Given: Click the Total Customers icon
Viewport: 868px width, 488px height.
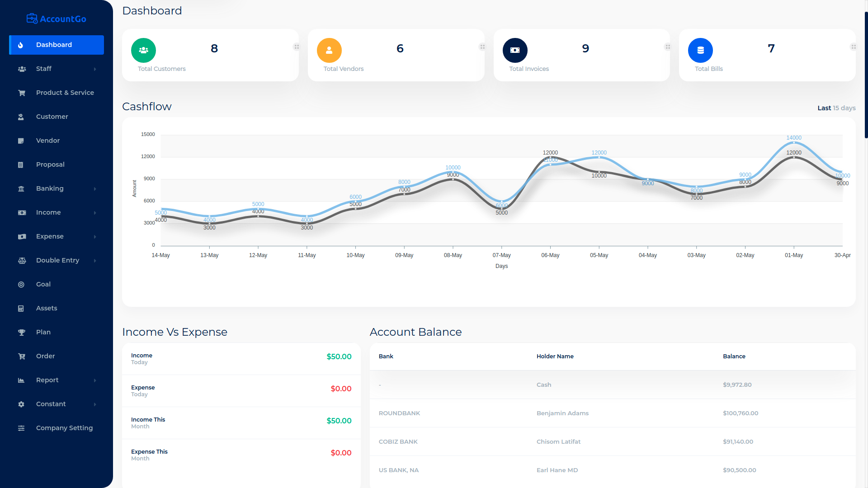Looking at the screenshot, I should pyautogui.click(x=143, y=50).
